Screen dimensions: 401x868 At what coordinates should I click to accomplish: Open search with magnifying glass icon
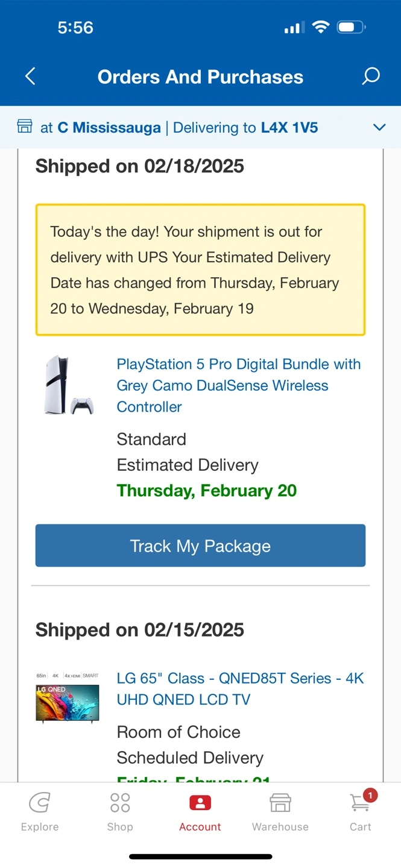370,77
